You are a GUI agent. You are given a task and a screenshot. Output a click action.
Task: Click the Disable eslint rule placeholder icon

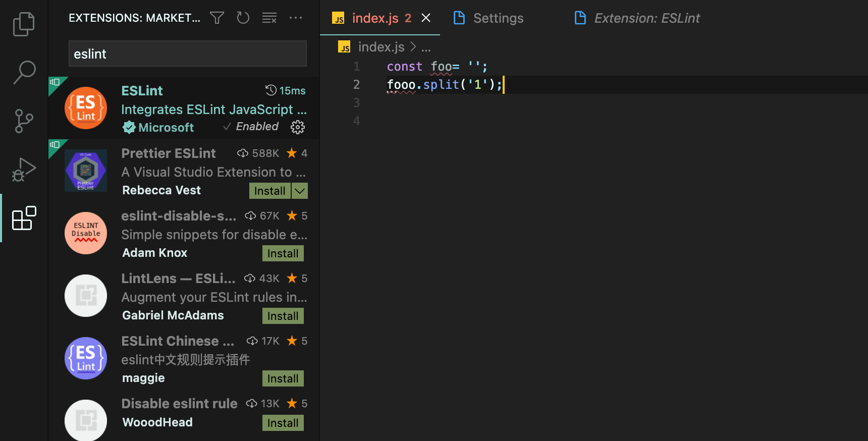(86, 420)
